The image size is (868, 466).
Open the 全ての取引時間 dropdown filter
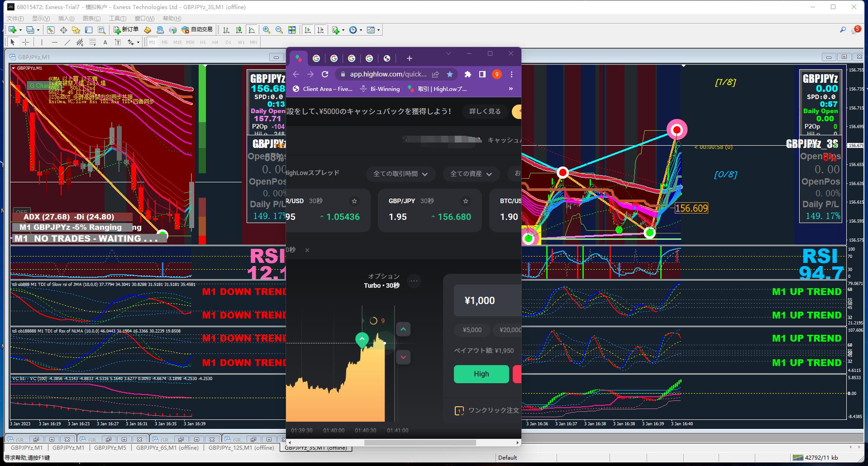click(x=401, y=174)
